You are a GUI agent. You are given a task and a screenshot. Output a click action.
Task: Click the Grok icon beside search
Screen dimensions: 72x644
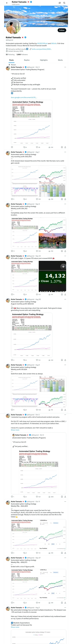click(x=60, y=3)
